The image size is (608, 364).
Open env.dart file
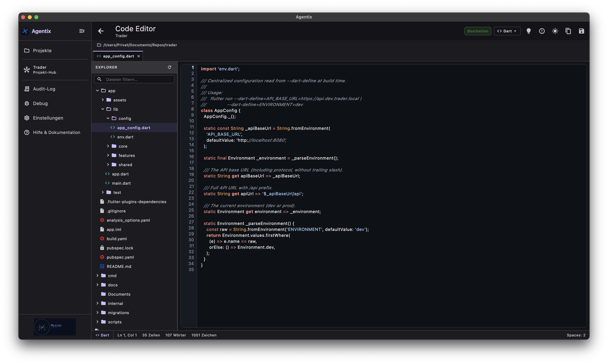(x=134, y=137)
